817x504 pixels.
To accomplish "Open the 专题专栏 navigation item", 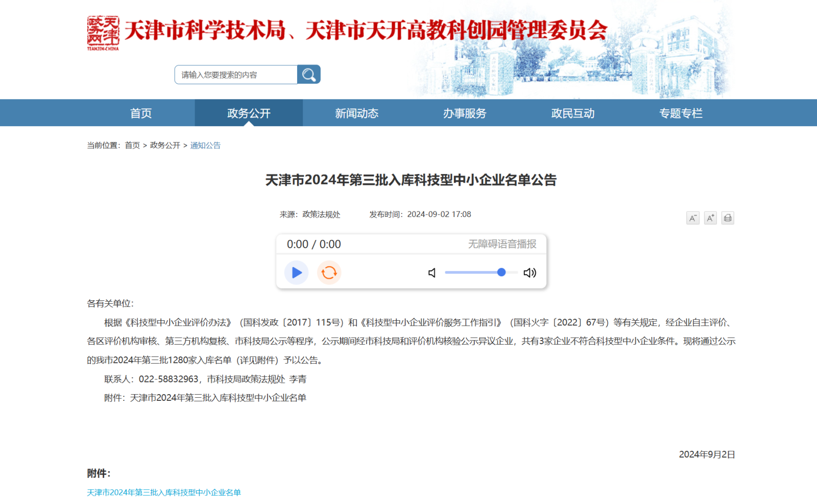I will pos(681,113).
